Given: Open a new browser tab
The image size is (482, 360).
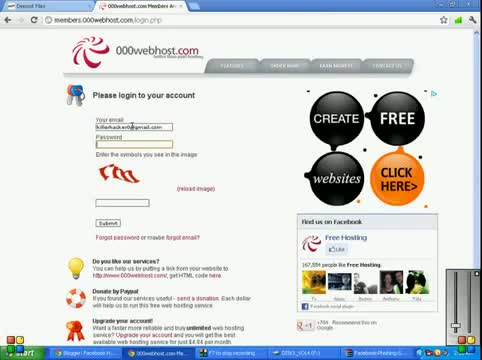Looking at the screenshot, I should click(194, 6).
